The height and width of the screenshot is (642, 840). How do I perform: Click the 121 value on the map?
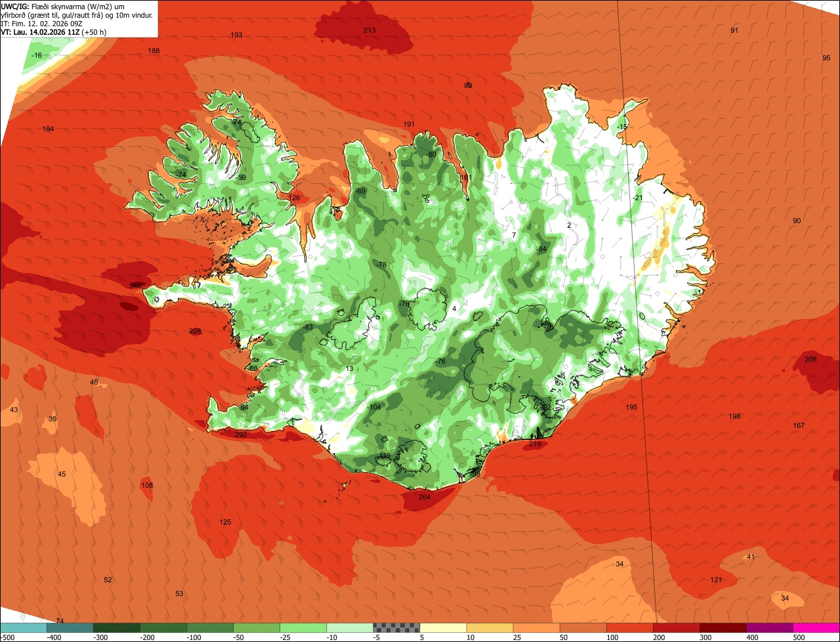(x=716, y=580)
